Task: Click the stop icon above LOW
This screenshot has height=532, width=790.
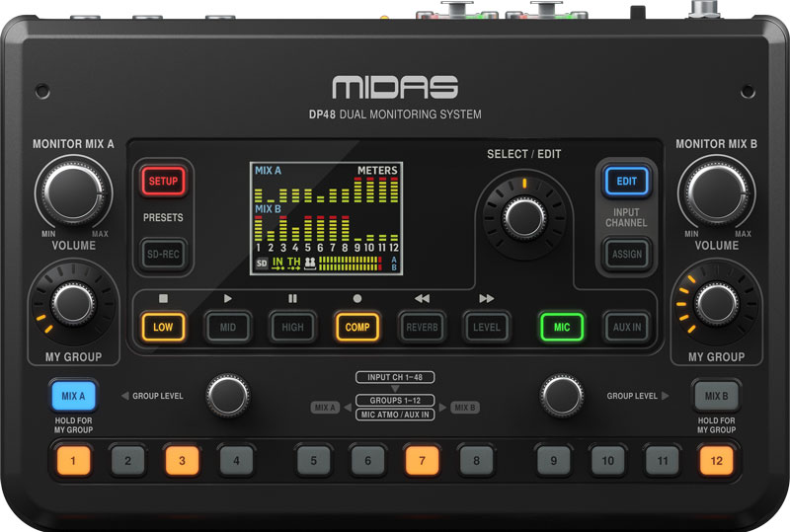Action: (163, 298)
